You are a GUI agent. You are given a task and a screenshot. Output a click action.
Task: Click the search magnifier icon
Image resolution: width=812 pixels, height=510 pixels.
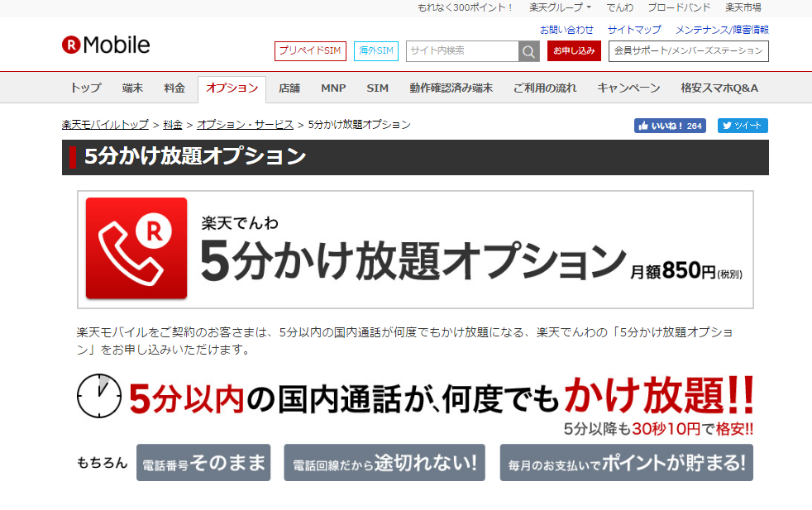(x=529, y=51)
